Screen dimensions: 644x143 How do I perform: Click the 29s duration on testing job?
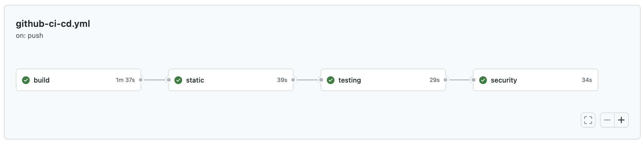coord(435,80)
